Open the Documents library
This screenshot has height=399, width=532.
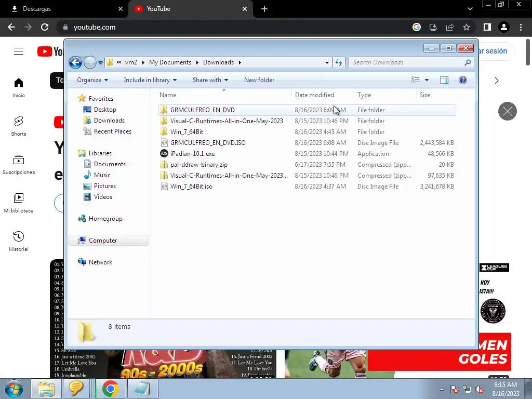pyautogui.click(x=110, y=164)
